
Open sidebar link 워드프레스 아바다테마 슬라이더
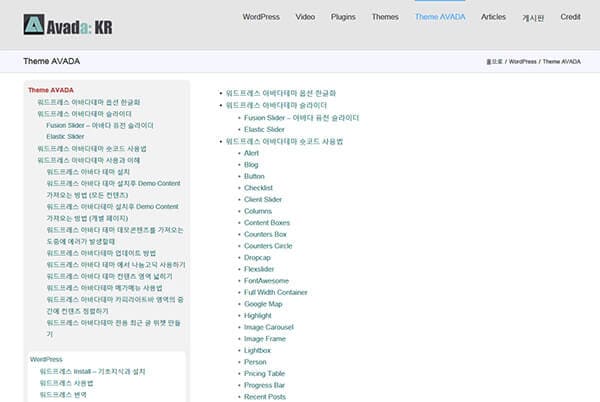click(x=85, y=114)
